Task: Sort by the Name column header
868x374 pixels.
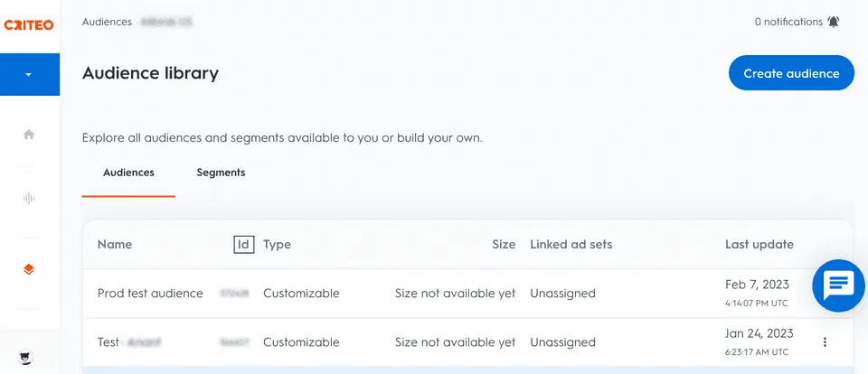Action: pyautogui.click(x=115, y=245)
